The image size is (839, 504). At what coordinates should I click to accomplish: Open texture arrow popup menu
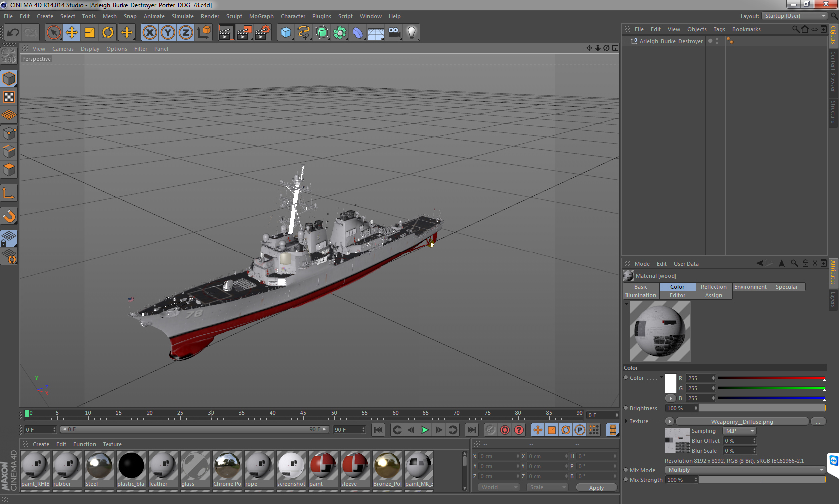(670, 422)
